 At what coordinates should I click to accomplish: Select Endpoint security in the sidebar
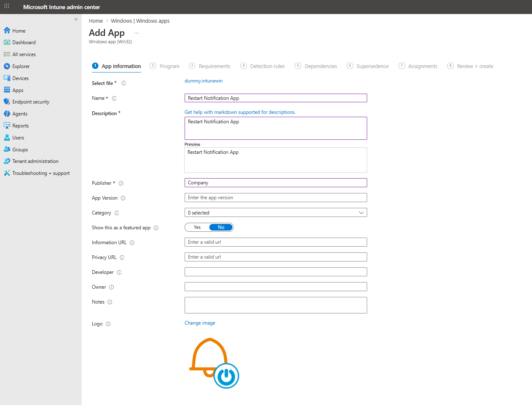30,101
